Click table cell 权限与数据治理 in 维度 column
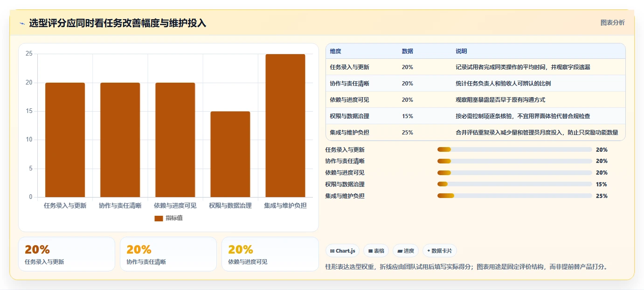 [x=349, y=116]
